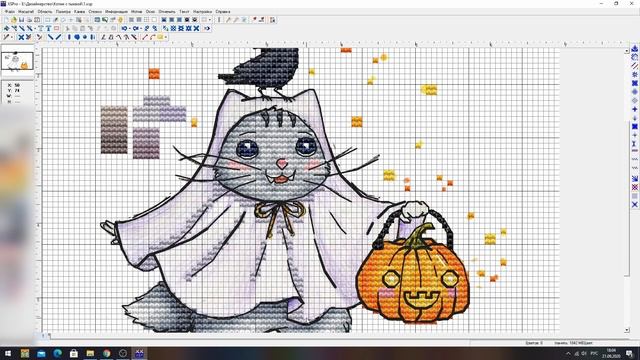
Task: Select the pink crossed grid icon in right panel
Action: click(635, 187)
